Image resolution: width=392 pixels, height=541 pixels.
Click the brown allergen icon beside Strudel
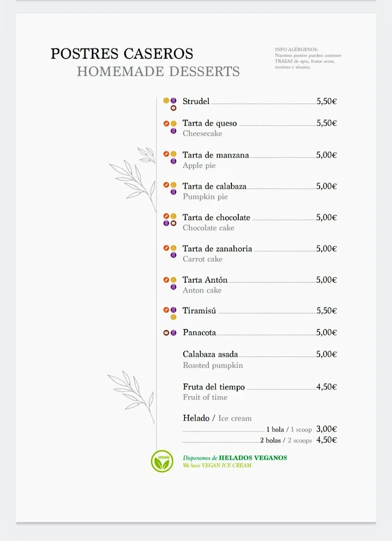173,108
